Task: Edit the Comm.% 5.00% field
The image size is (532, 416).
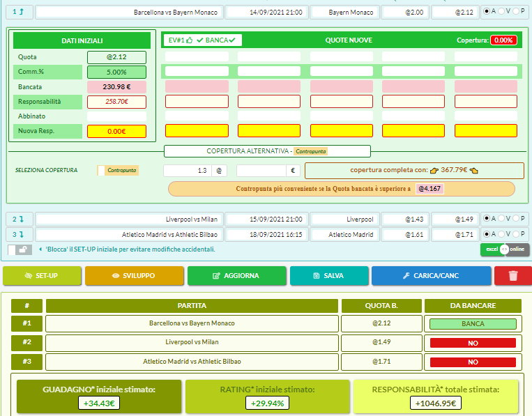Action: (116, 72)
